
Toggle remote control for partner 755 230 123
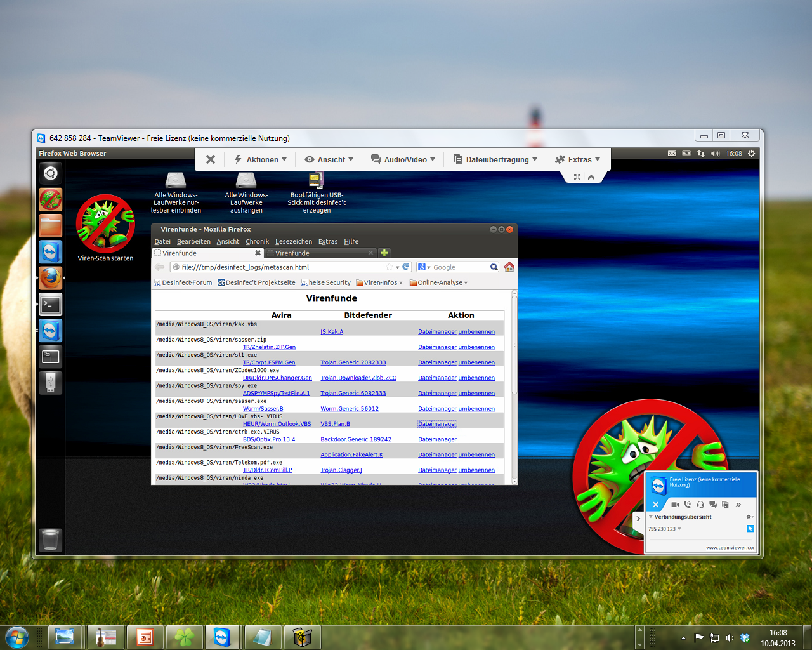(x=750, y=529)
